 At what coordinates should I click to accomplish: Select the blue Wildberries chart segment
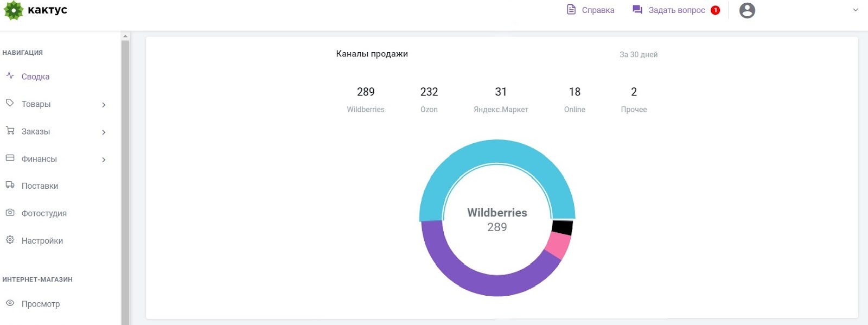coord(497,151)
